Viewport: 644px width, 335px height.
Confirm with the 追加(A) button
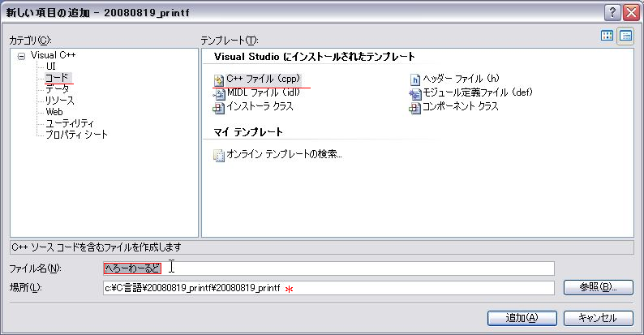tap(522, 318)
